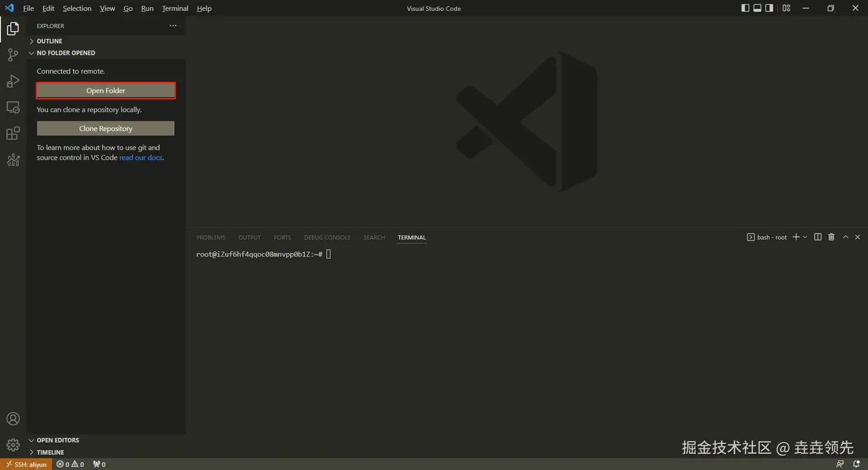Toggle the bottom panel layout icon
Screen dimensions: 868x470
[x=757, y=8]
